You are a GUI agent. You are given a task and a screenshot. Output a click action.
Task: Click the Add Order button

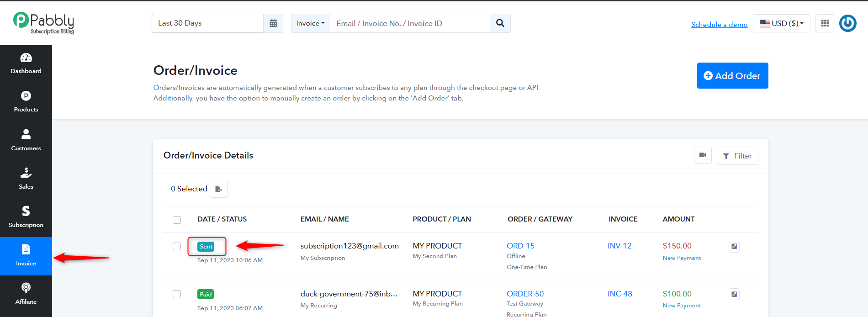point(732,76)
